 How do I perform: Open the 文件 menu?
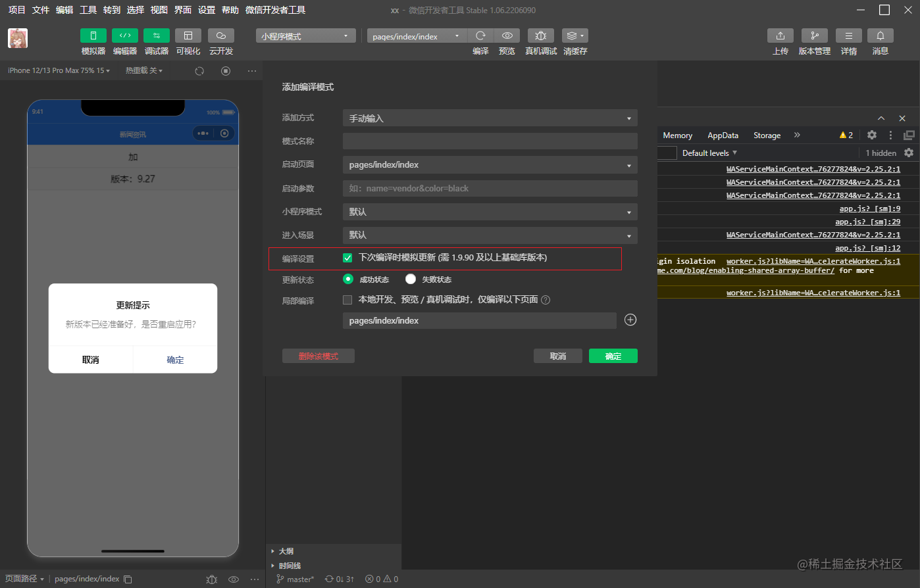pos(41,10)
